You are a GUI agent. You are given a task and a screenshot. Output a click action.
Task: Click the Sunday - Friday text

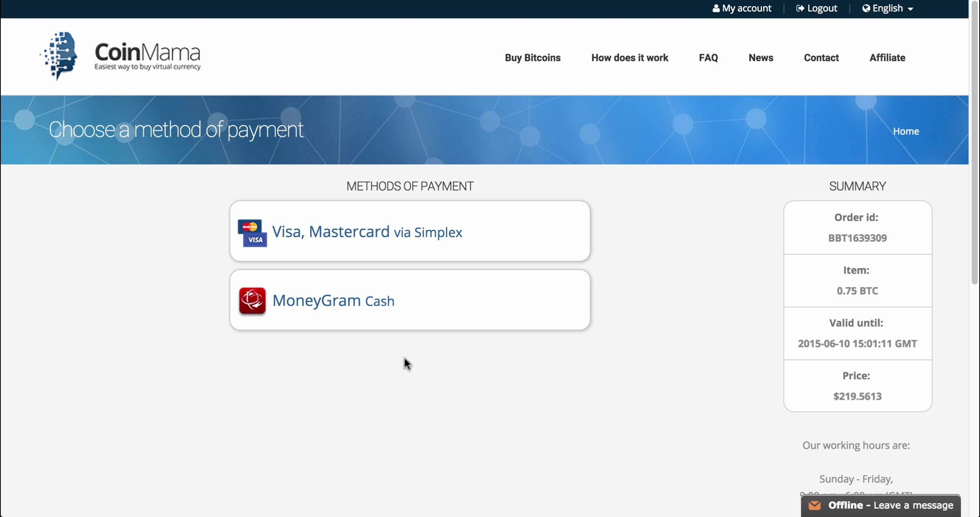pos(856,479)
